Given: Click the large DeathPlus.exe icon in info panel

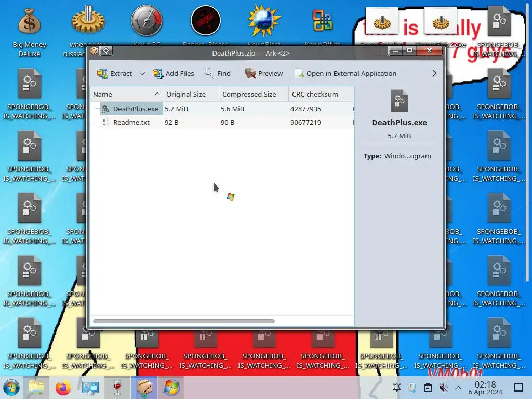Looking at the screenshot, I should 400,101.
